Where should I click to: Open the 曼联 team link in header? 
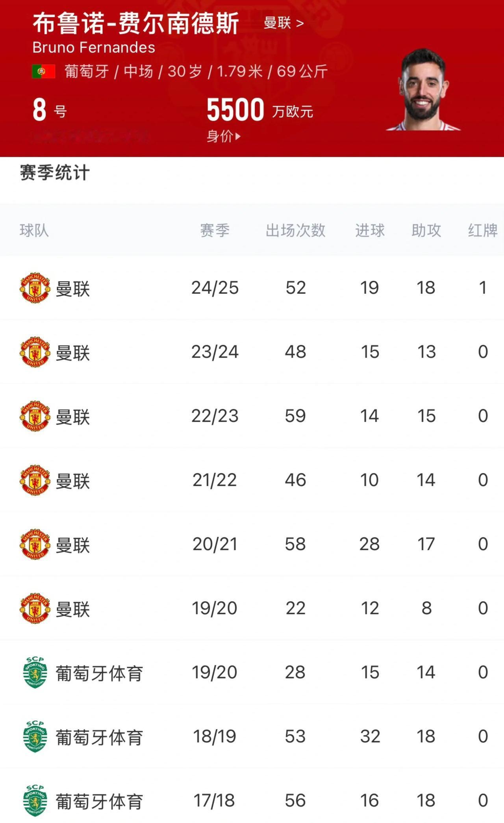[283, 23]
